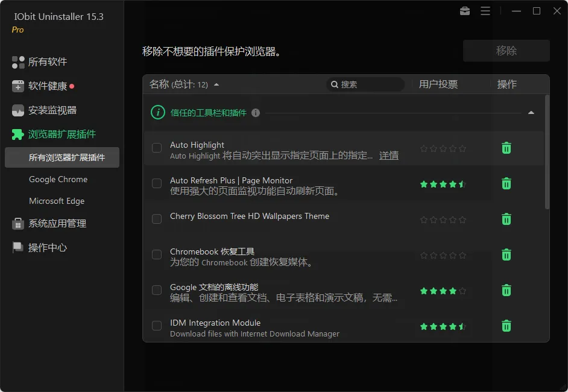
Task: Collapse the 信任的工具栏和插件 section arrow
Action: pos(531,113)
